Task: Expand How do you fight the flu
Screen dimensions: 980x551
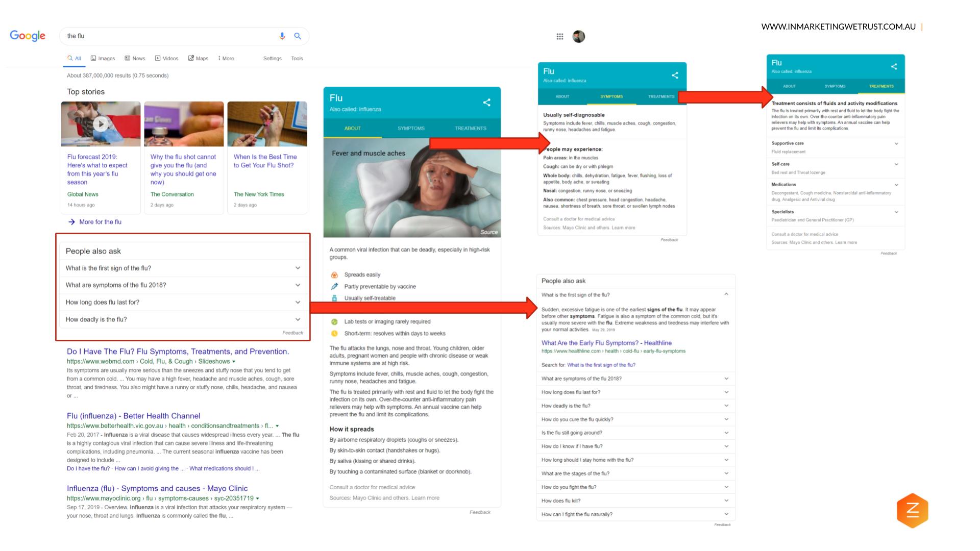Action: (x=635, y=487)
